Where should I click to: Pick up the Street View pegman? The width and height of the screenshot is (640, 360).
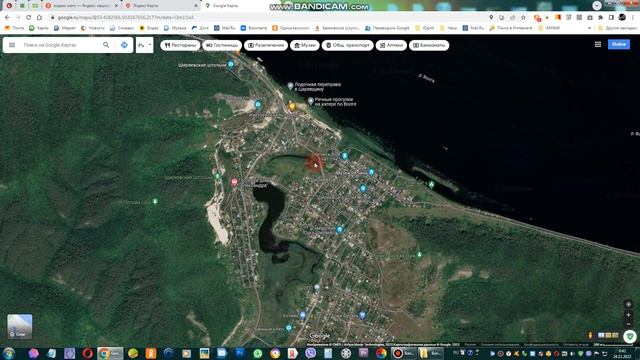(590, 335)
